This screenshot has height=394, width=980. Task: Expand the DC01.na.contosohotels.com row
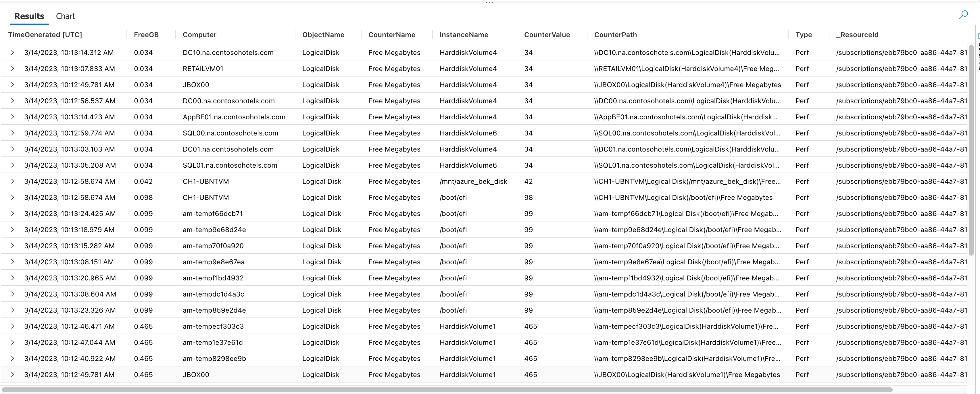[x=13, y=149]
